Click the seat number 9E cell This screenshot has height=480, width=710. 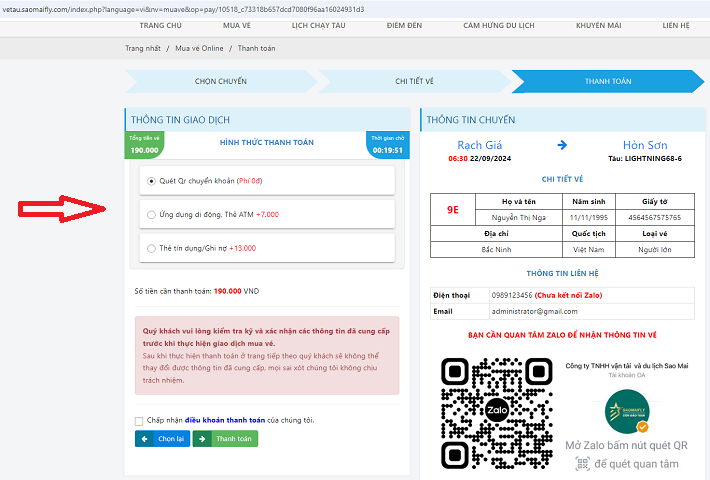point(453,210)
